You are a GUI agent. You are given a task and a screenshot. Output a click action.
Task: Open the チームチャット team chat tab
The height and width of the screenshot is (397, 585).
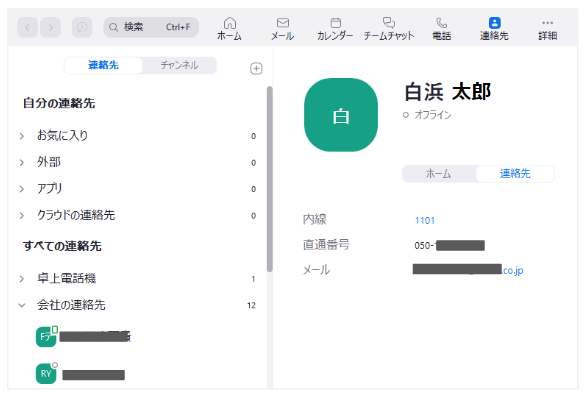click(x=389, y=28)
